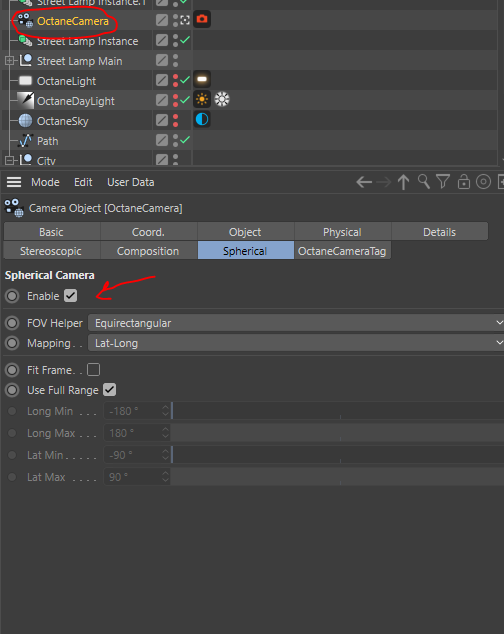
Task: Click the attribute search magnifier icon
Action: coord(424,182)
